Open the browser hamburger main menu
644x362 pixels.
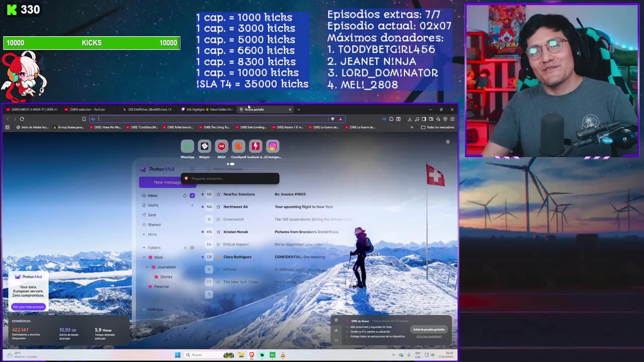(x=452, y=119)
